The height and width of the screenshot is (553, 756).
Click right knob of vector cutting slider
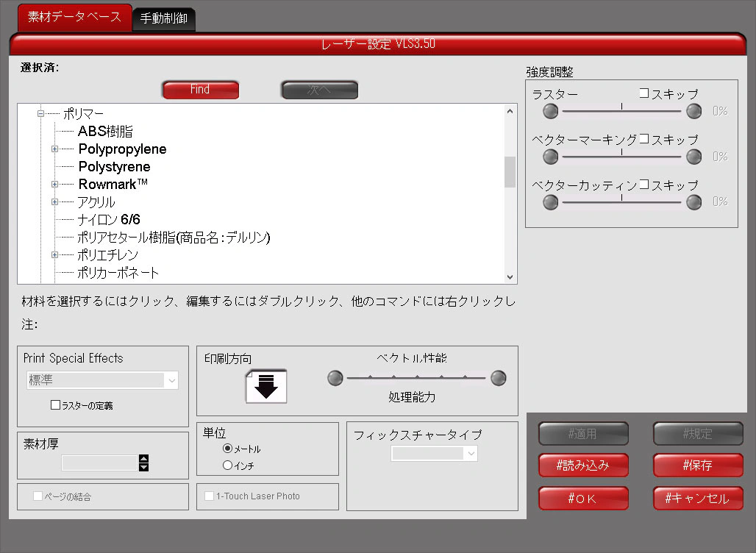tap(693, 202)
